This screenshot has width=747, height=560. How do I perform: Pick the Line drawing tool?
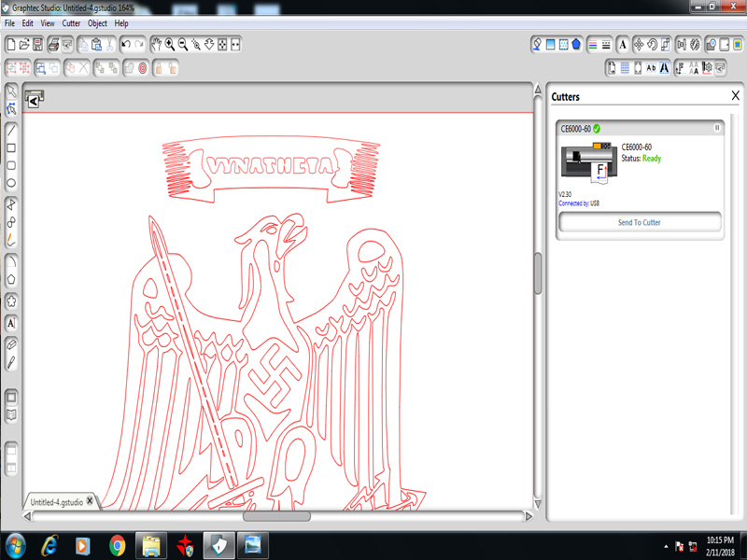click(x=11, y=130)
